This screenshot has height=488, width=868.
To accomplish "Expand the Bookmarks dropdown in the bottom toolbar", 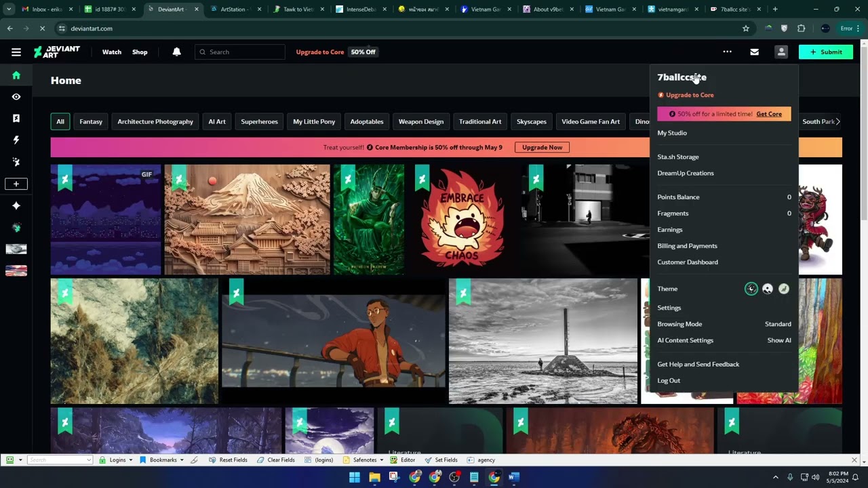I will tap(182, 460).
